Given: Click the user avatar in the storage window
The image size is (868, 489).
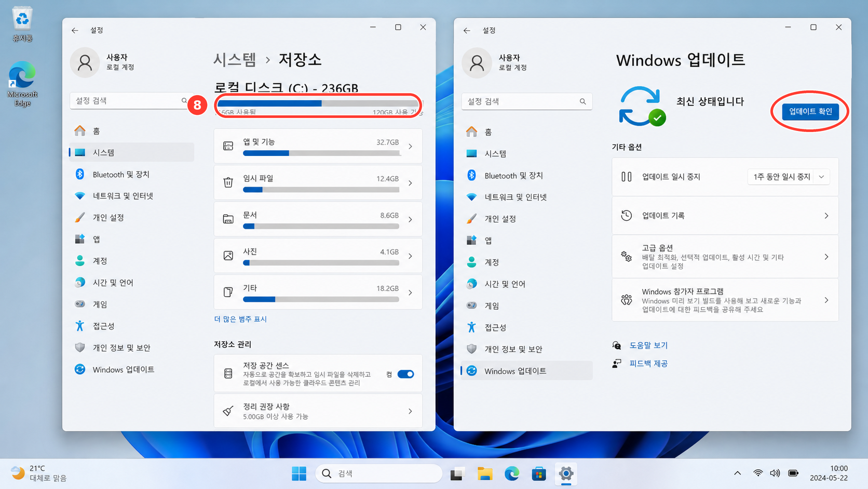Looking at the screenshot, I should [x=85, y=62].
